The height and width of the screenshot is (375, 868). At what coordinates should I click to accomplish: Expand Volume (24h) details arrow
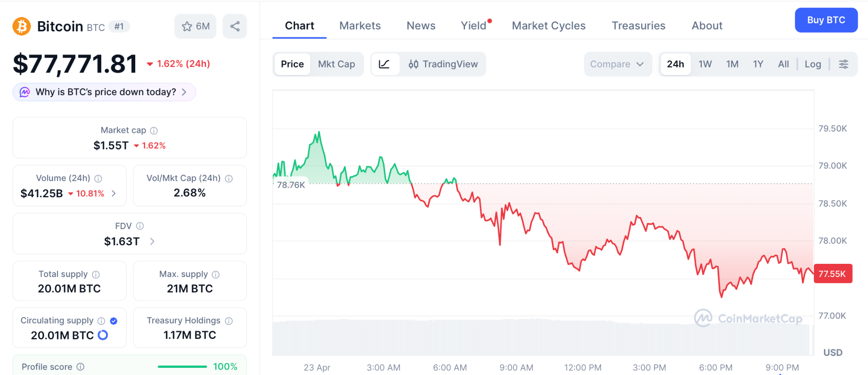pos(114,193)
